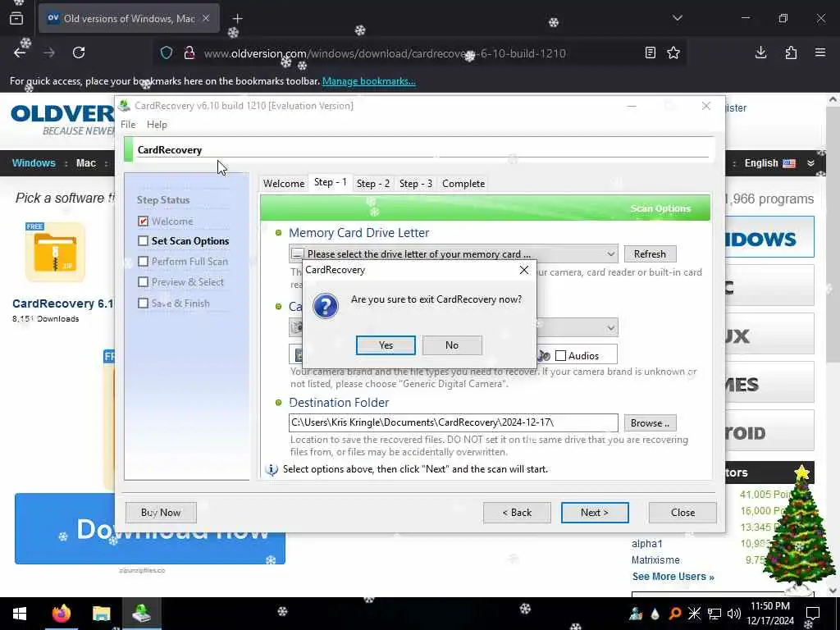Click the Close button in CardRecovery

682,513
